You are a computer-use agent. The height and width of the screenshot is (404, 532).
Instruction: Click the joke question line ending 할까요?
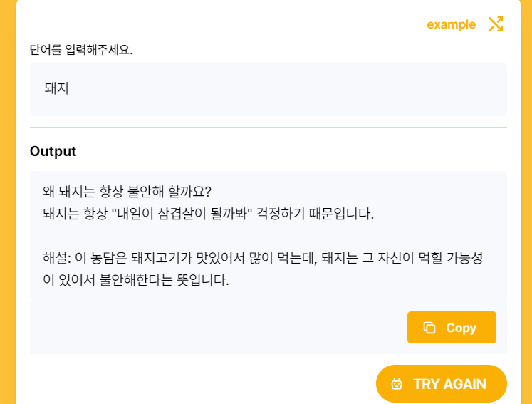[127, 192]
